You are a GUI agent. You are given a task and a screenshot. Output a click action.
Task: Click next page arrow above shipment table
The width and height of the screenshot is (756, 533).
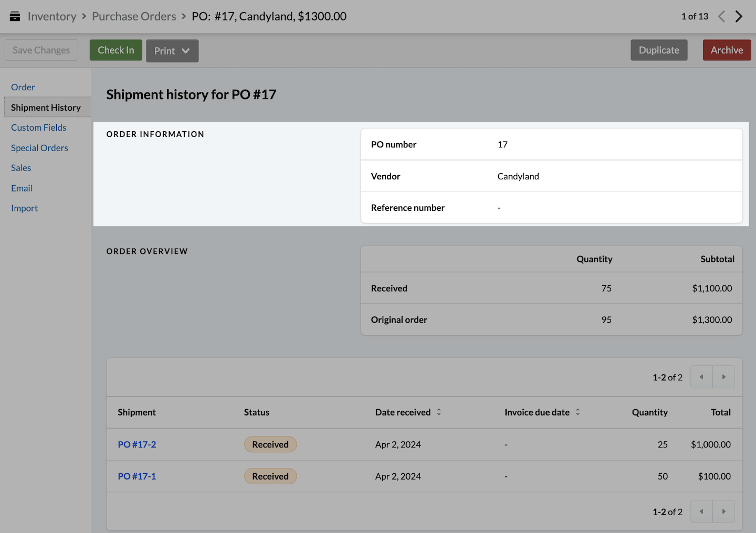coord(723,377)
